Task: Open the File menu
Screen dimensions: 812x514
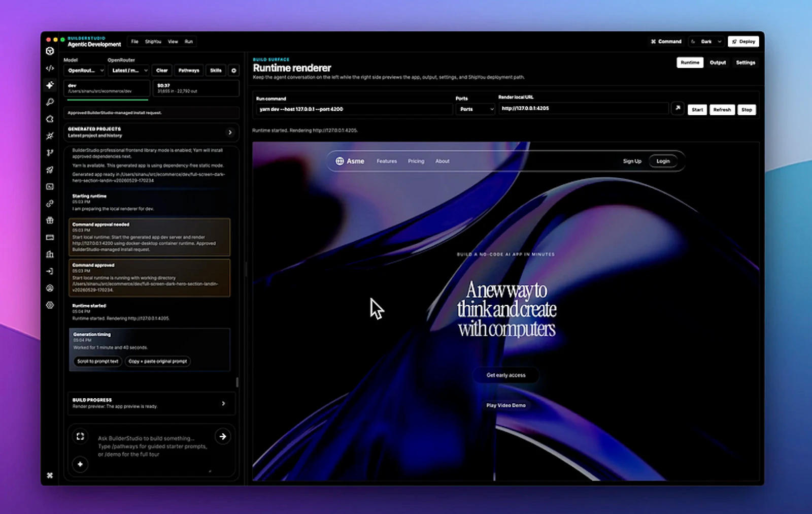Action: [x=134, y=42]
